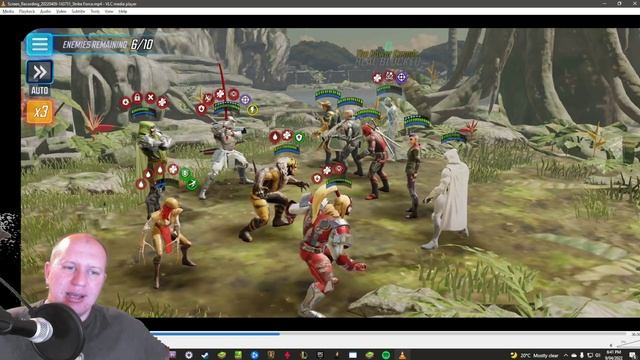Click the cloud OneDrive tray icon
640x360 pixels.
click(574, 356)
